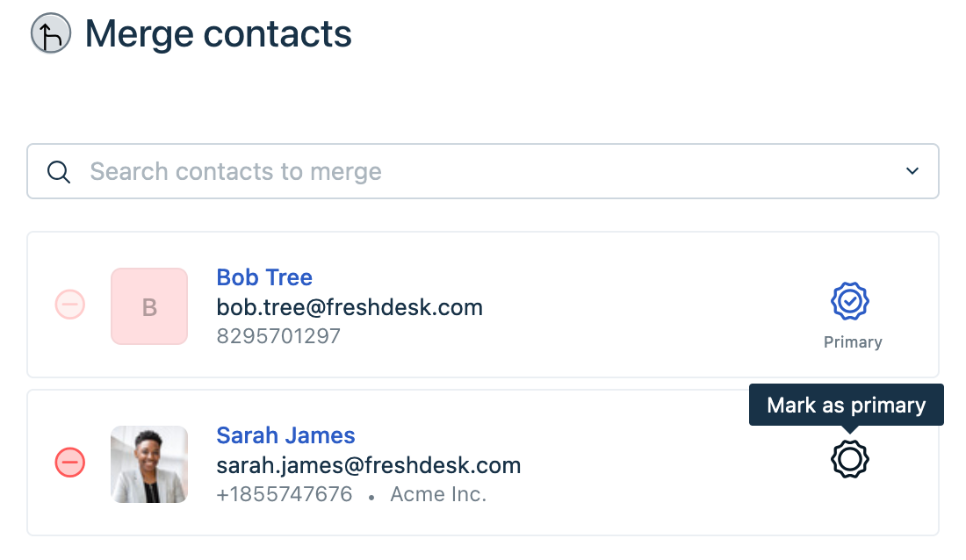Click the back arrow to exit merge view
The image size is (966, 560).
(x=50, y=33)
